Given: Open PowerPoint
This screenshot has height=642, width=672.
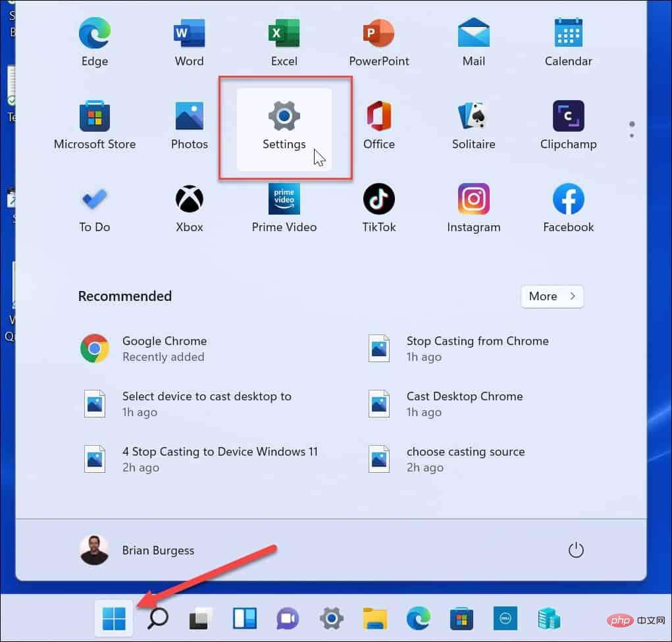Looking at the screenshot, I should 378,41.
